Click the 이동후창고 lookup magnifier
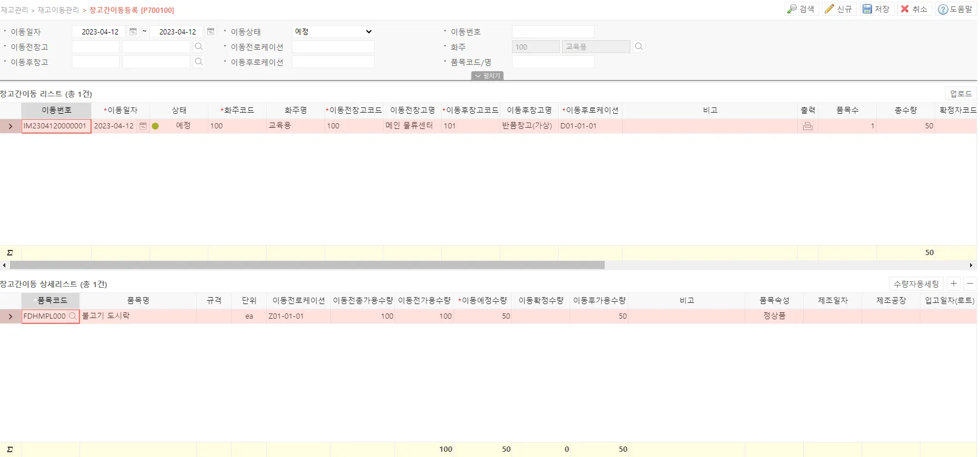This screenshot has height=457, width=980. tap(199, 62)
